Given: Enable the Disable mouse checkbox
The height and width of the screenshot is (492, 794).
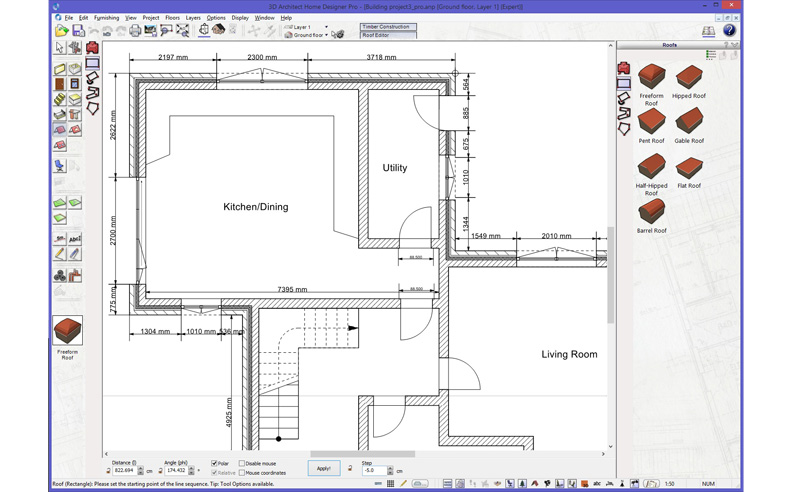Looking at the screenshot, I should click(x=242, y=464).
